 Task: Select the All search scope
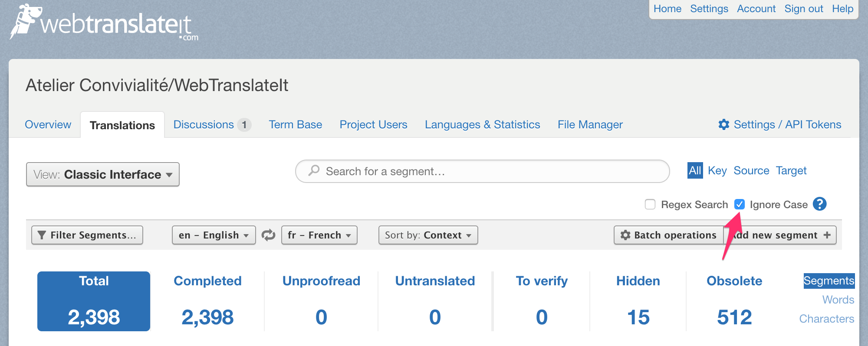tap(695, 170)
